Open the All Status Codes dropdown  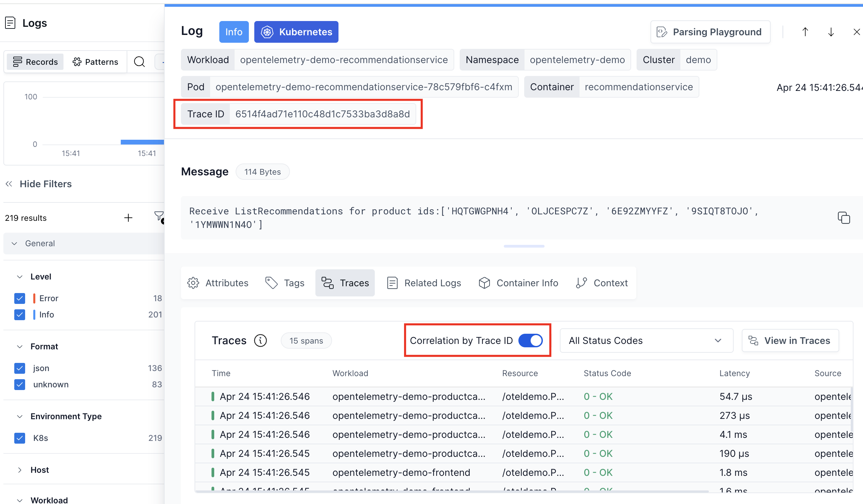click(646, 341)
